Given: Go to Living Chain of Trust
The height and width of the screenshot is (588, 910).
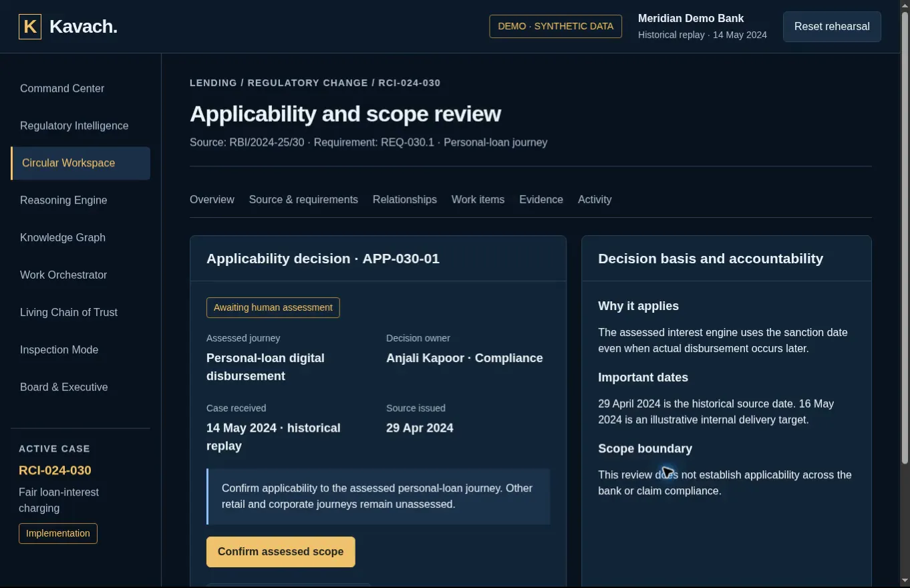Looking at the screenshot, I should pyautogui.click(x=69, y=313).
